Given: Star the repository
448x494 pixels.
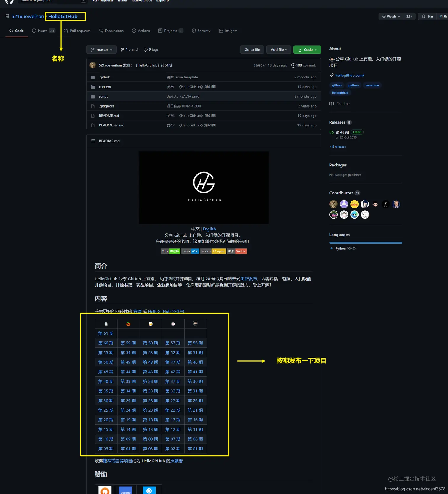Looking at the screenshot, I should tap(428, 17).
